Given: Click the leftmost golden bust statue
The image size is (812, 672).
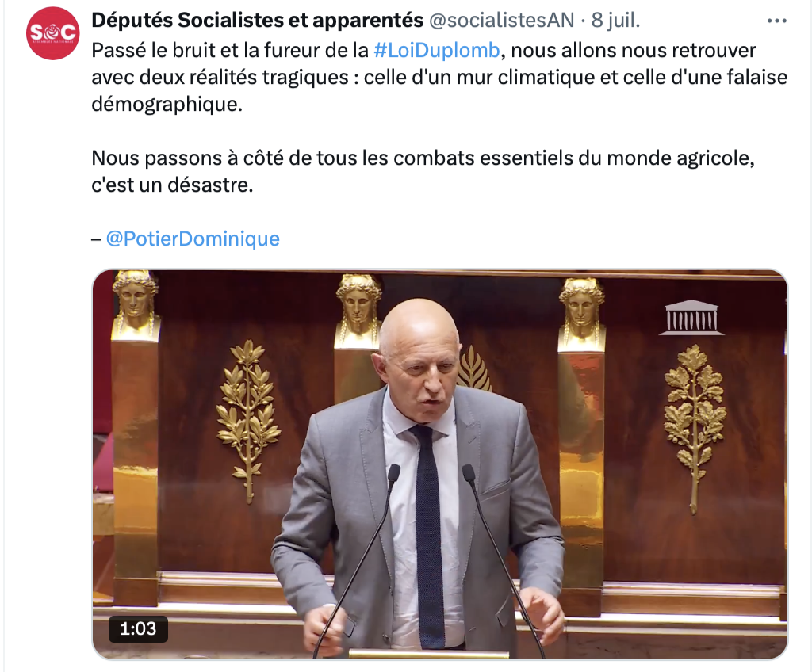Looking at the screenshot, I should (136, 304).
